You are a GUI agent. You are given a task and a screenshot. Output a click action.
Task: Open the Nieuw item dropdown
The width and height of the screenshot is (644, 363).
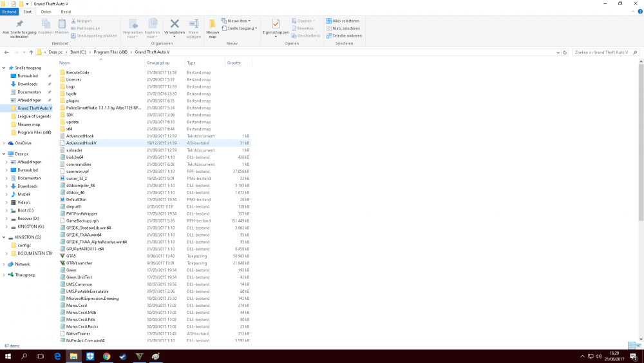click(x=236, y=21)
